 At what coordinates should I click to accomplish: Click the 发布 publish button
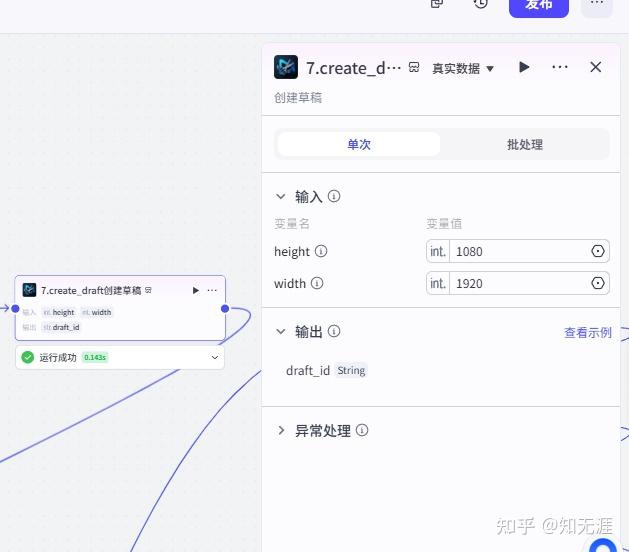[x=539, y=6]
